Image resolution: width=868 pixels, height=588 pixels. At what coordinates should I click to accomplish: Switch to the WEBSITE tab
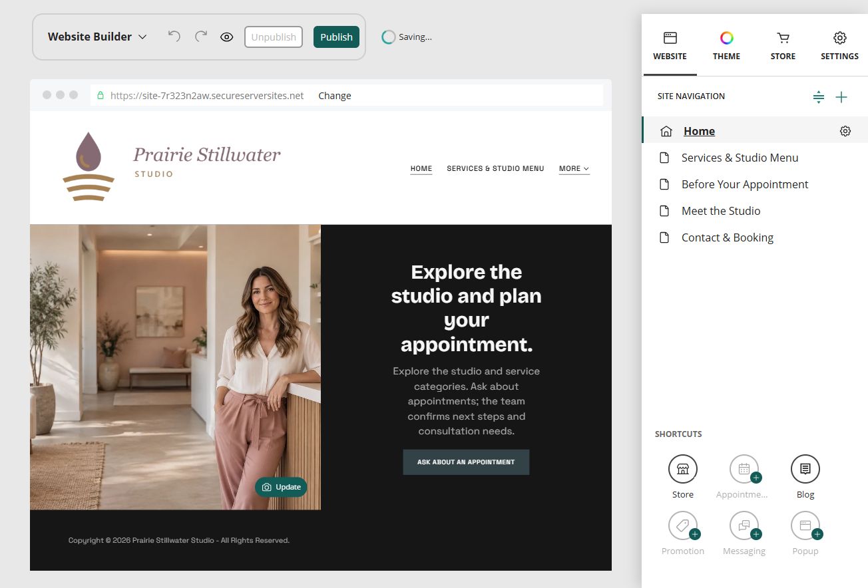[670, 47]
